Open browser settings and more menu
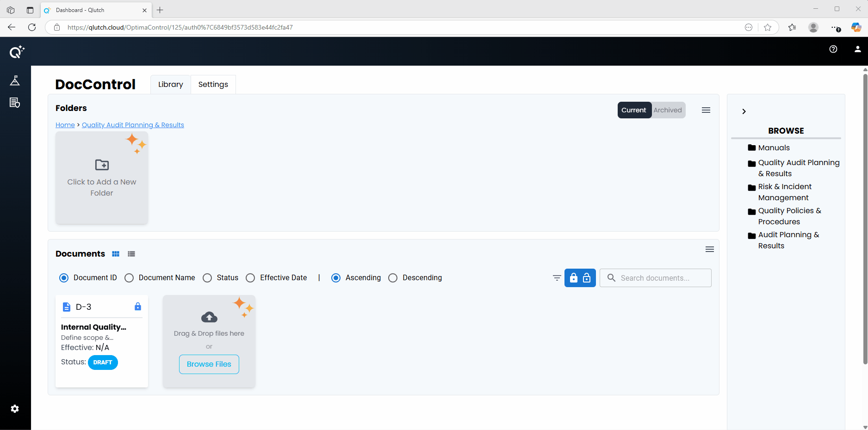The width and height of the screenshot is (868, 430). coord(836,27)
